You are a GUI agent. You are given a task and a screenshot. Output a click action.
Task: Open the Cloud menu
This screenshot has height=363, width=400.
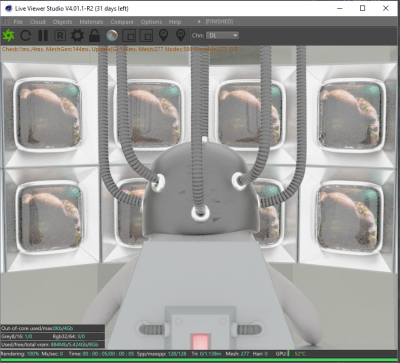pos(37,22)
